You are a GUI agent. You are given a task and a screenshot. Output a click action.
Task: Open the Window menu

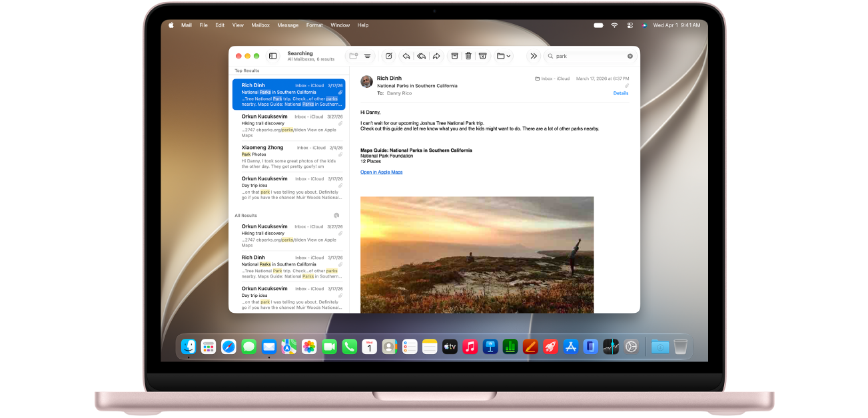(x=340, y=25)
